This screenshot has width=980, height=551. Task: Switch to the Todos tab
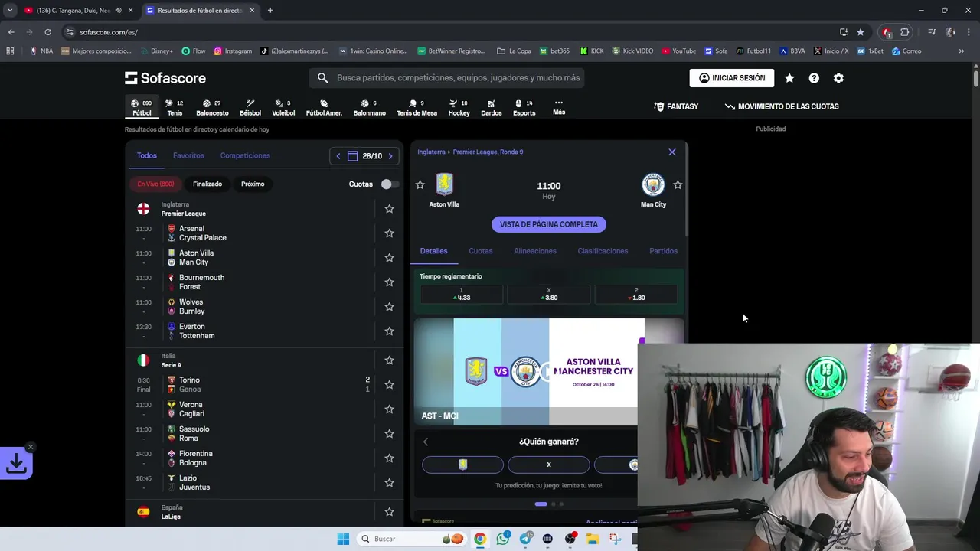click(x=147, y=155)
